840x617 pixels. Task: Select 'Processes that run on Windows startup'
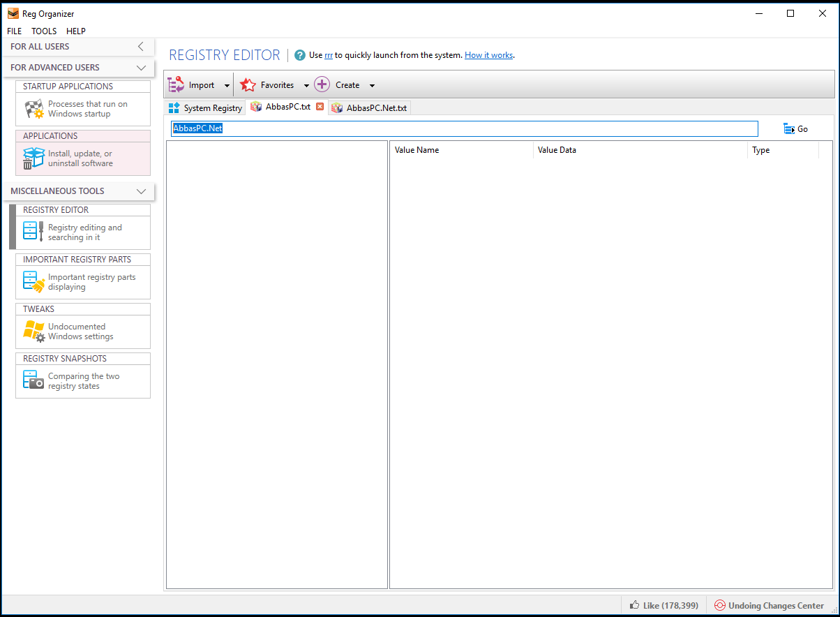point(88,109)
